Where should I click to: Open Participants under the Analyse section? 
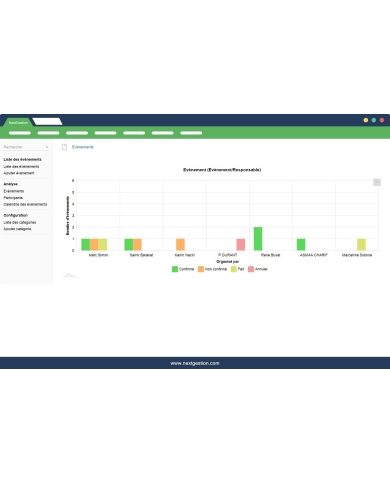pos(13,198)
